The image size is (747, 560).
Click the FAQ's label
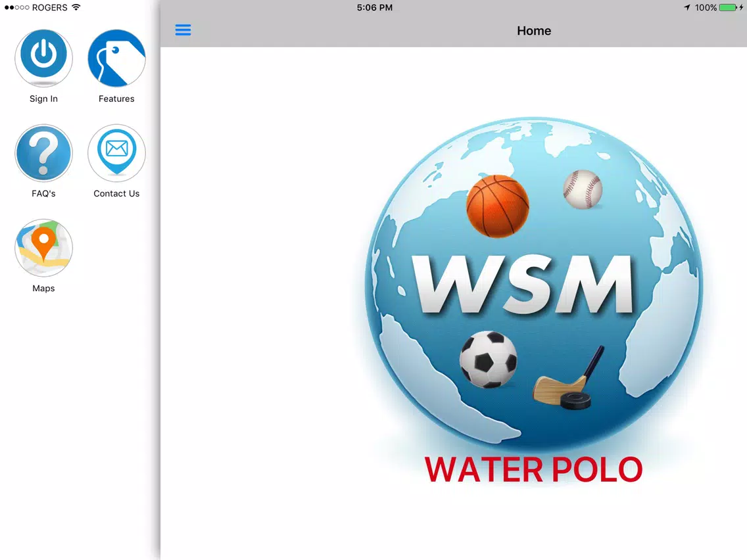(x=43, y=193)
